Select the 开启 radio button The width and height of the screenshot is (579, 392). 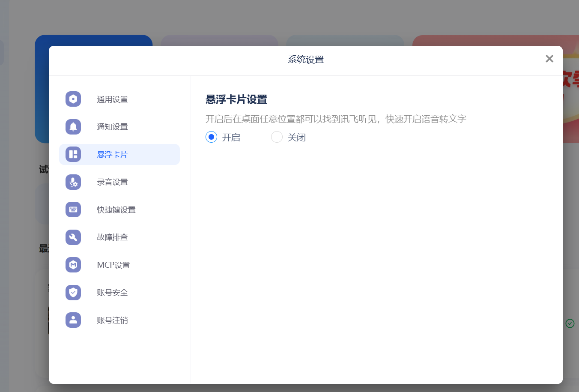coord(211,137)
